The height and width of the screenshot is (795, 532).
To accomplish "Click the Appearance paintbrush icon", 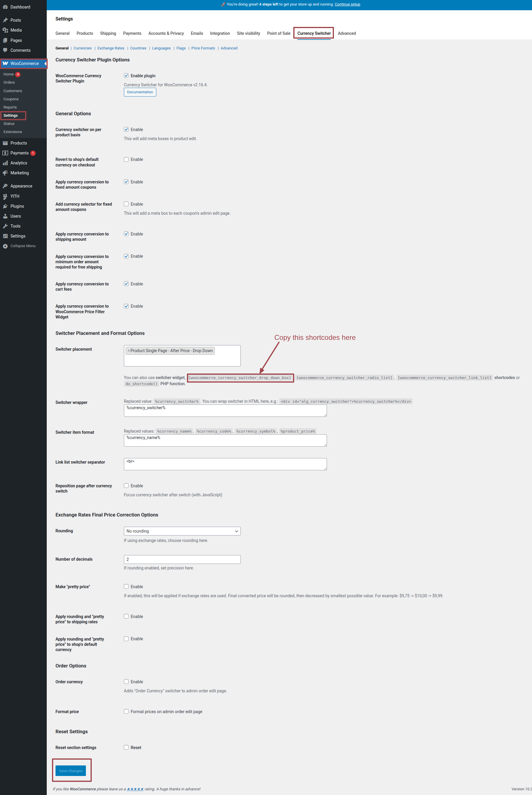I will 5,186.
